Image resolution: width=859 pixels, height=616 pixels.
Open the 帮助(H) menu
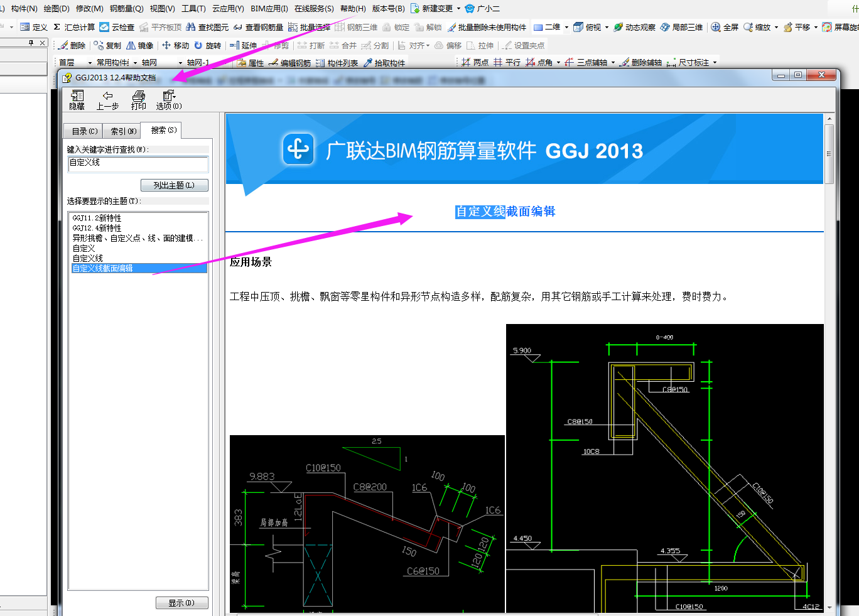click(x=353, y=9)
